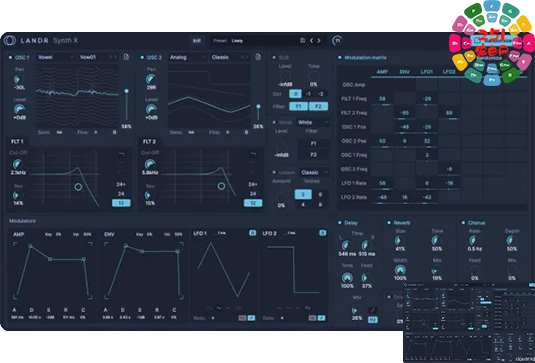This screenshot has width=535, height=363.
Task: Route Sub to filter F2
Action: pos(318,106)
